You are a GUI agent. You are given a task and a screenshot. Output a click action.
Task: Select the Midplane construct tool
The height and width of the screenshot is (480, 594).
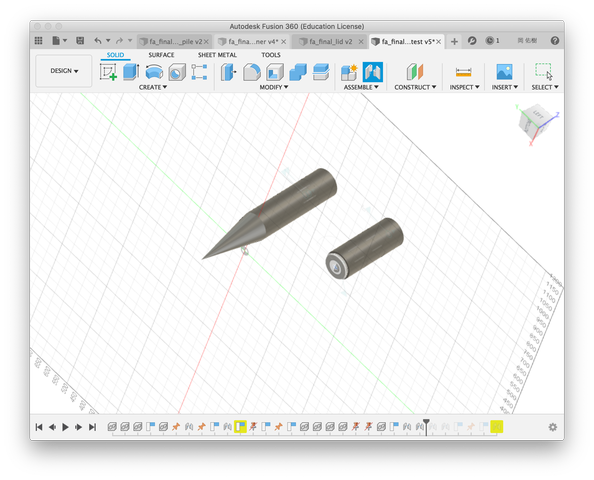tap(415, 72)
